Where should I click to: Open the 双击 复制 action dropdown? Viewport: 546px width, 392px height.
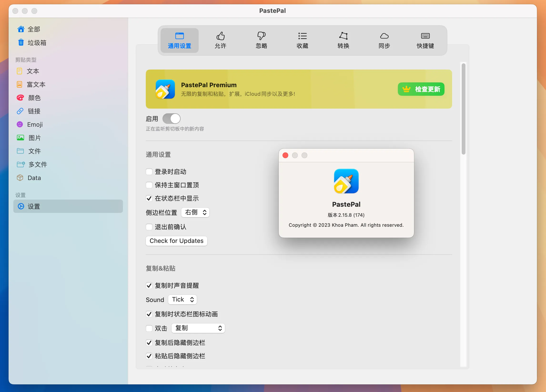tap(198, 328)
